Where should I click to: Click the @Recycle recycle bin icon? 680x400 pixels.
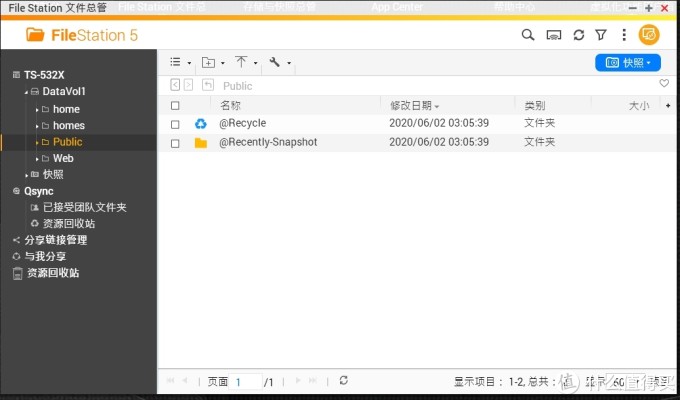pyautogui.click(x=201, y=124)
